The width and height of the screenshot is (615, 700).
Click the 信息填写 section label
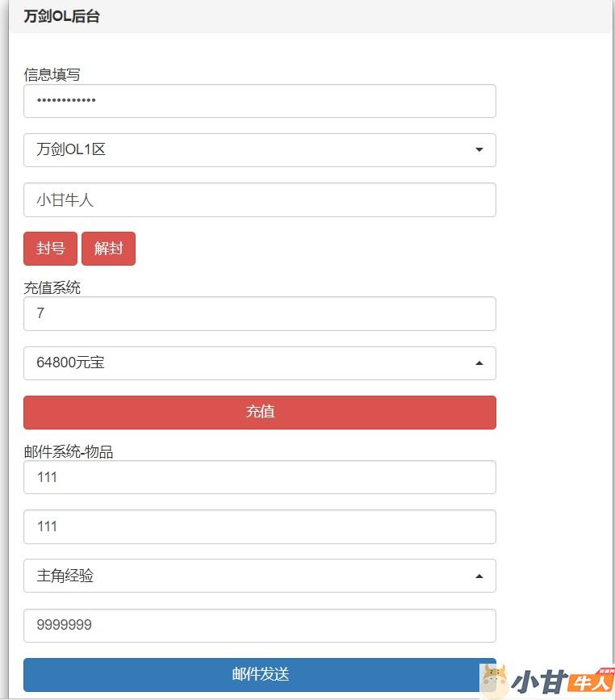[52, 74]
